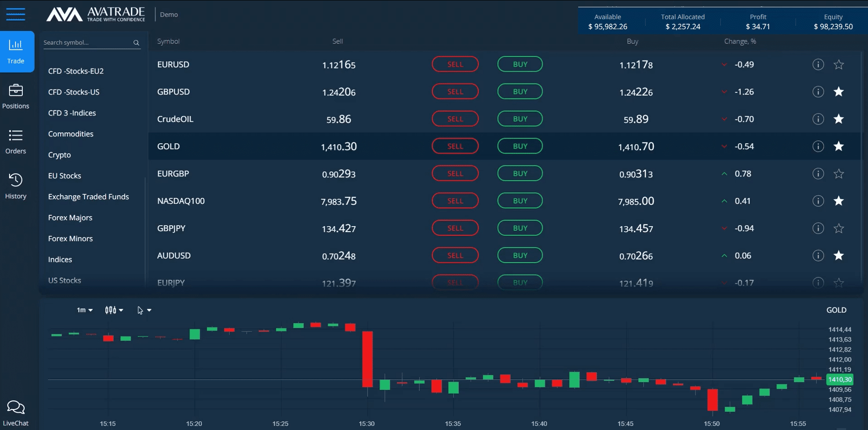868x430 pixels.
Task: Show info for GBPUSD
Action: point(818,92)
